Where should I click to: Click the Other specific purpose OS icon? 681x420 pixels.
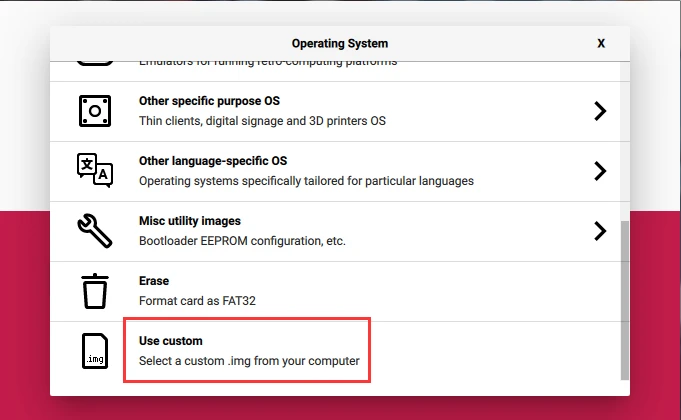point(94,111)
